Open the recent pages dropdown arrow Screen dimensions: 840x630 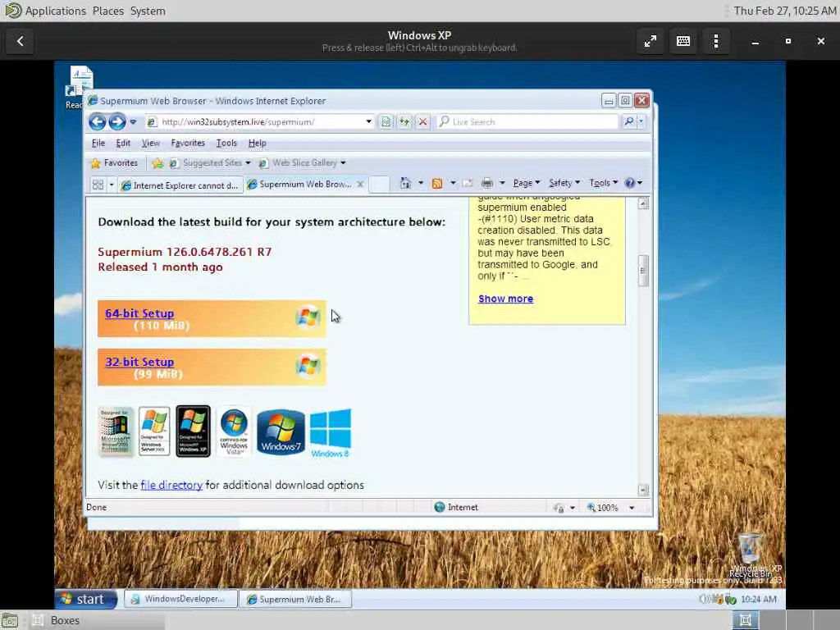point(133,122)
